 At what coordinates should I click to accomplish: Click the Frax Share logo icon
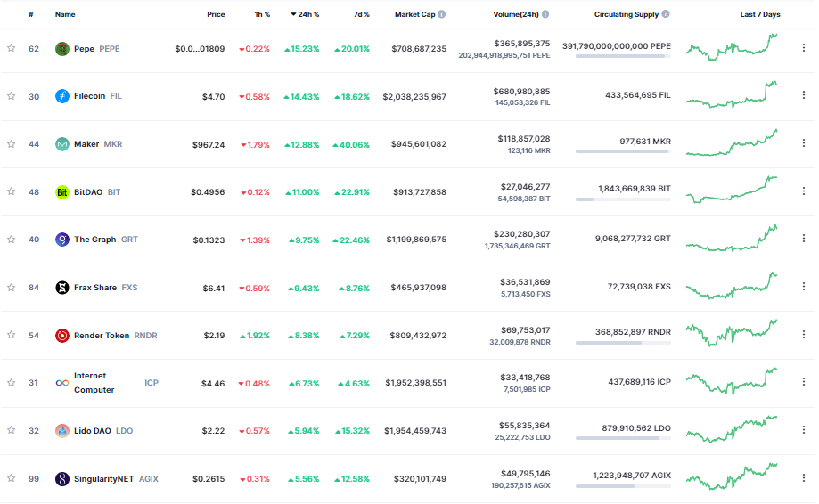62,288
